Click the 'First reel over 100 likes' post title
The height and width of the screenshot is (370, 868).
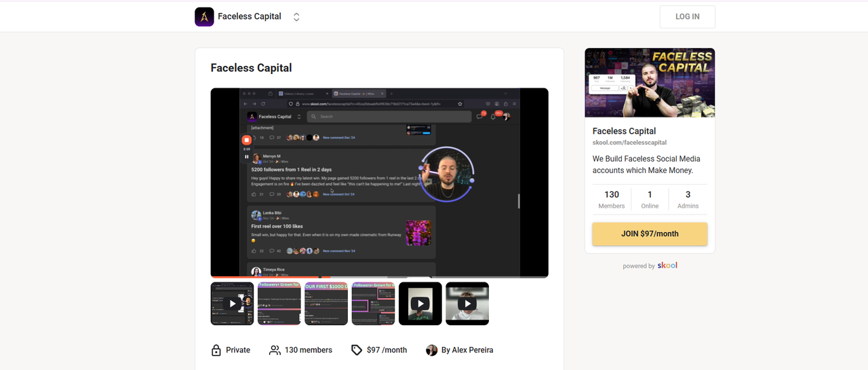[x=277, y=226]
